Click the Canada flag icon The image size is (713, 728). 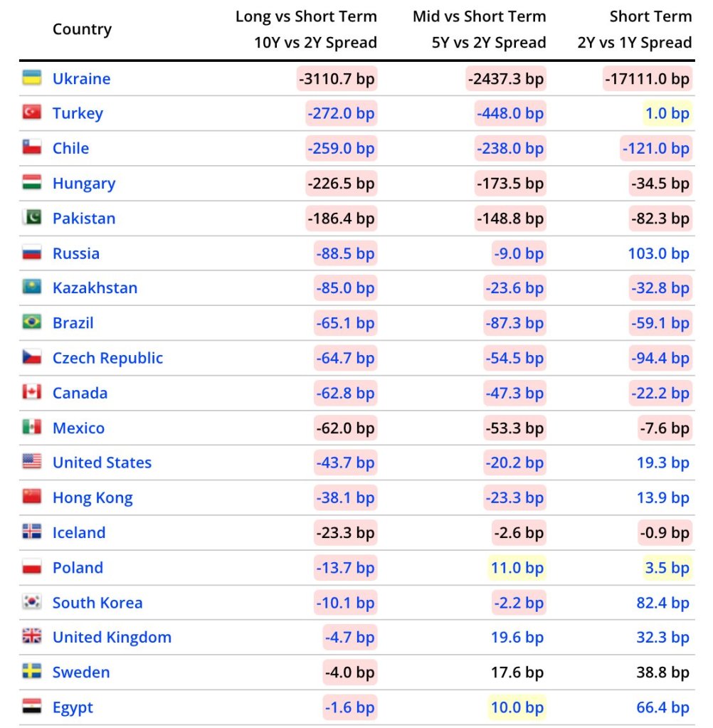click(x=31, y=392)
